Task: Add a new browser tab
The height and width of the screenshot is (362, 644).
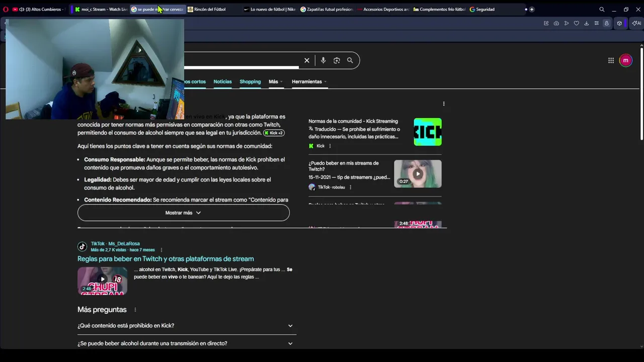Action: tap(531, 9)
